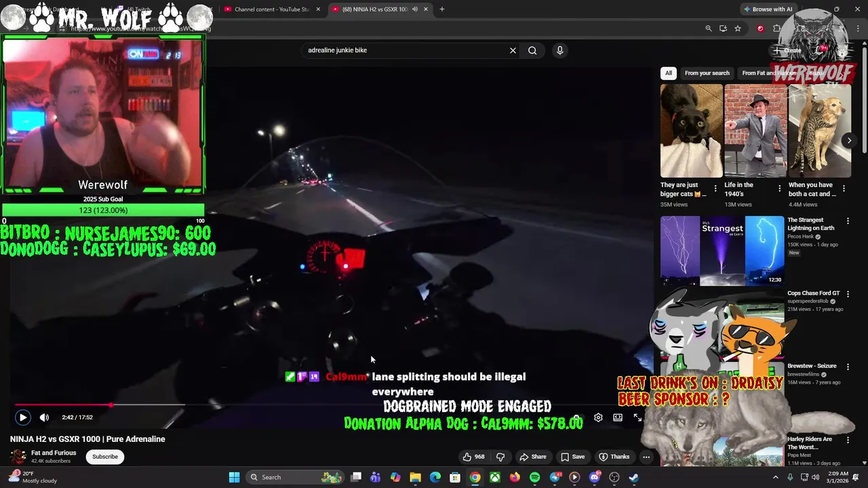Open Browse with AI in Chrome
The image size is (868, 488).
tap(768, 9)
